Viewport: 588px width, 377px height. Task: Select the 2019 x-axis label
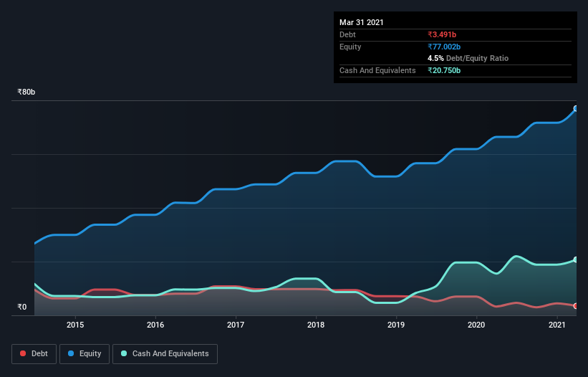(396, 325)
